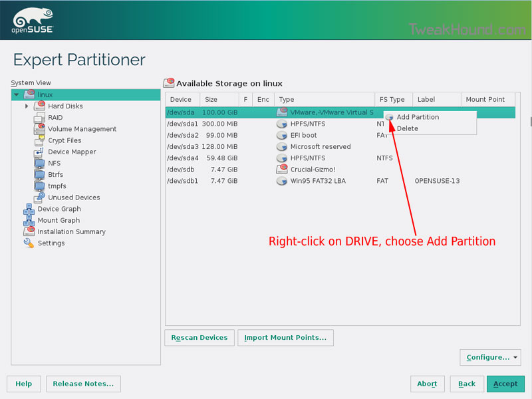
Task: Click the Settings wrench icon
Action: 29,243
